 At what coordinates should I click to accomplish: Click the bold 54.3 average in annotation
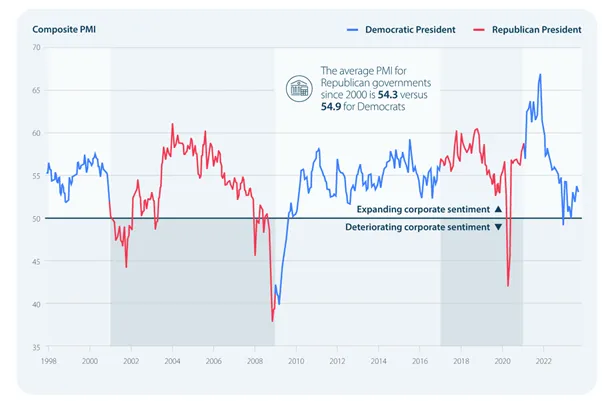point(387,94)
